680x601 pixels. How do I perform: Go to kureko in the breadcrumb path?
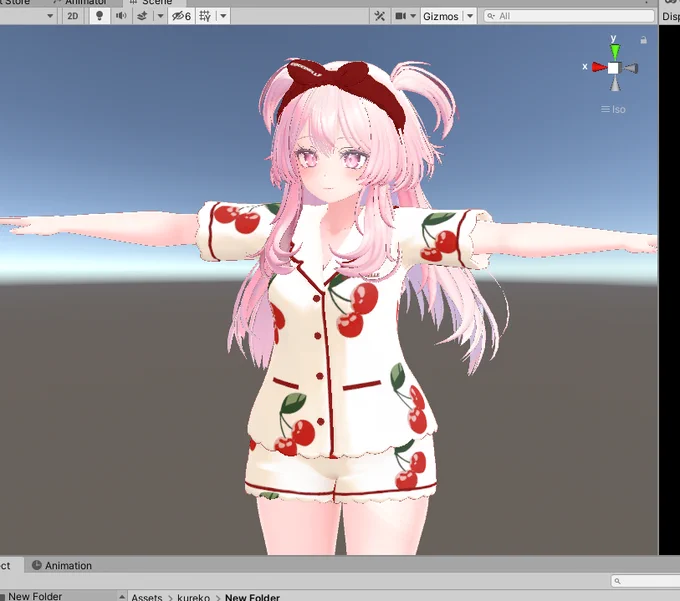click(x=193, y=597)
